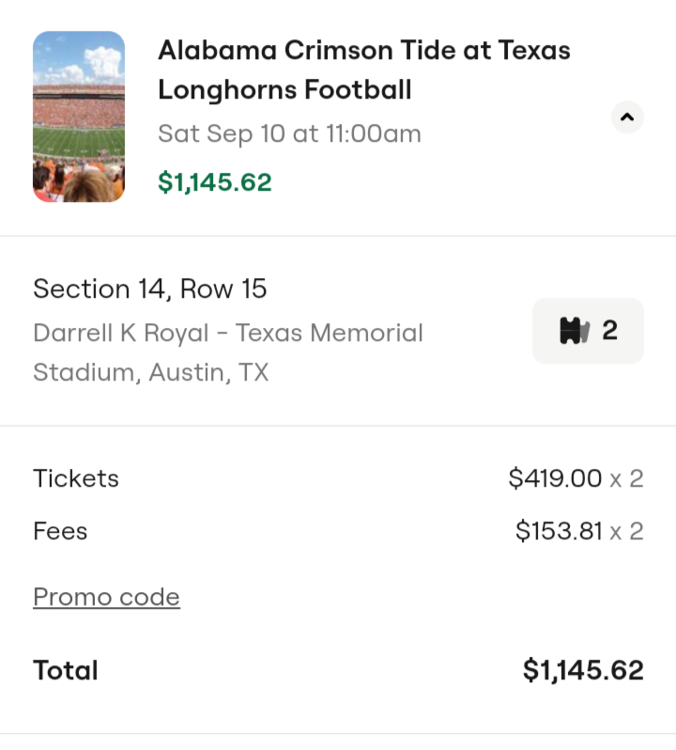
Task: Click the x 2 multiplier beside fees
Action: (x=627, y=531)
